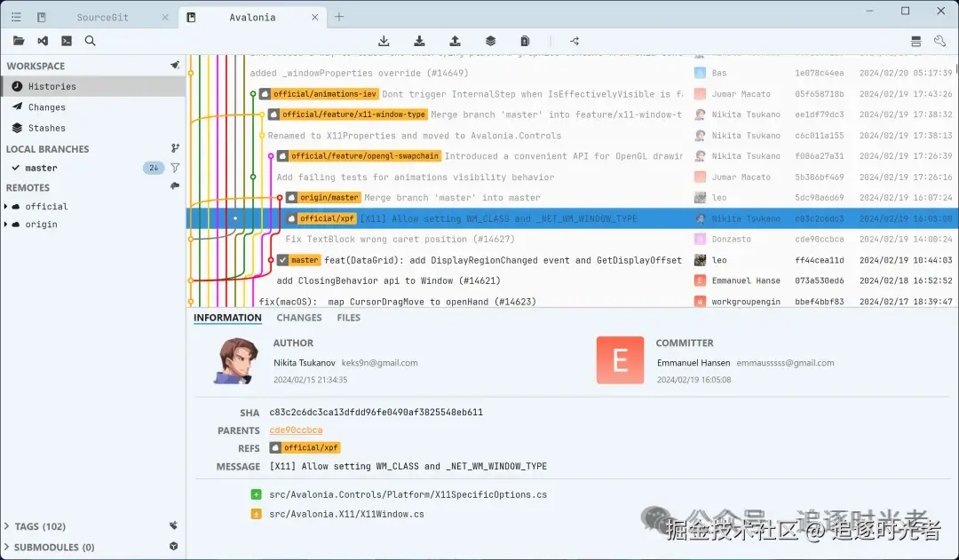Click Nikita Tsukanov author avatar
The height and width of the screenshot is (560, 959).
pyautogui.click(x=236, y=360)
